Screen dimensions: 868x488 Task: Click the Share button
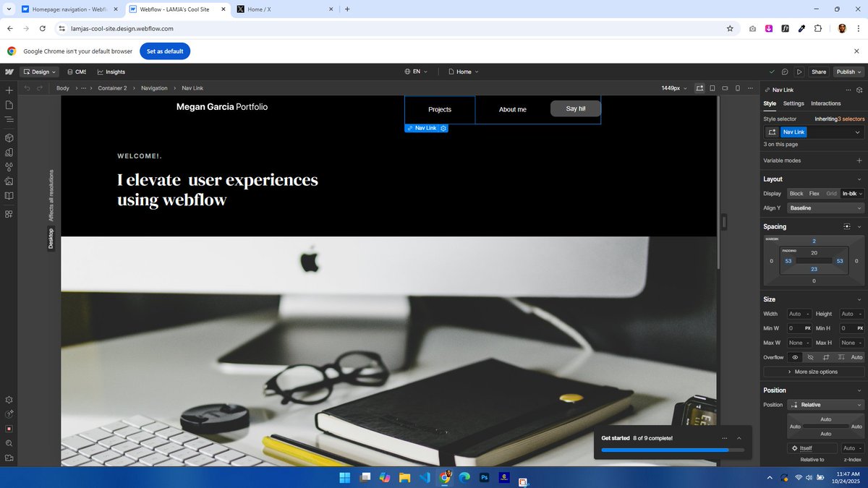pos(818,72)
